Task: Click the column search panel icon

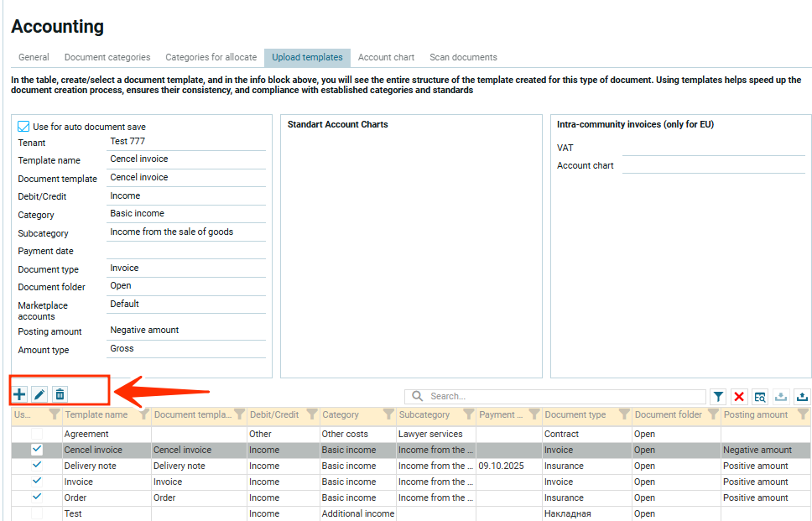Action: (760, 397)
